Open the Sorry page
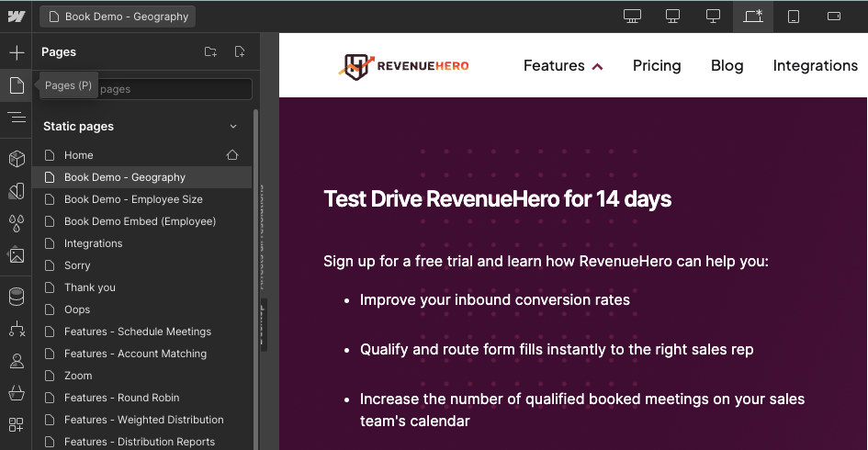 141,265
